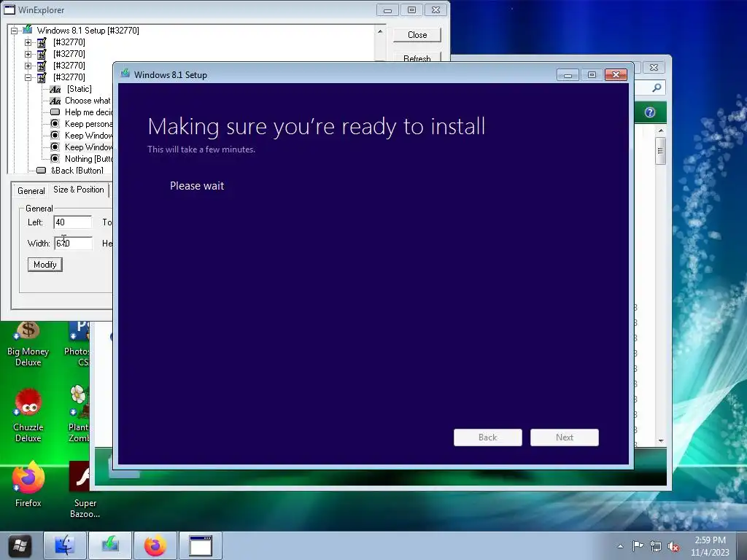Screen dimensions: 747x560
Task: Select the Keep personal tree row
Action: tap(88, 124)
